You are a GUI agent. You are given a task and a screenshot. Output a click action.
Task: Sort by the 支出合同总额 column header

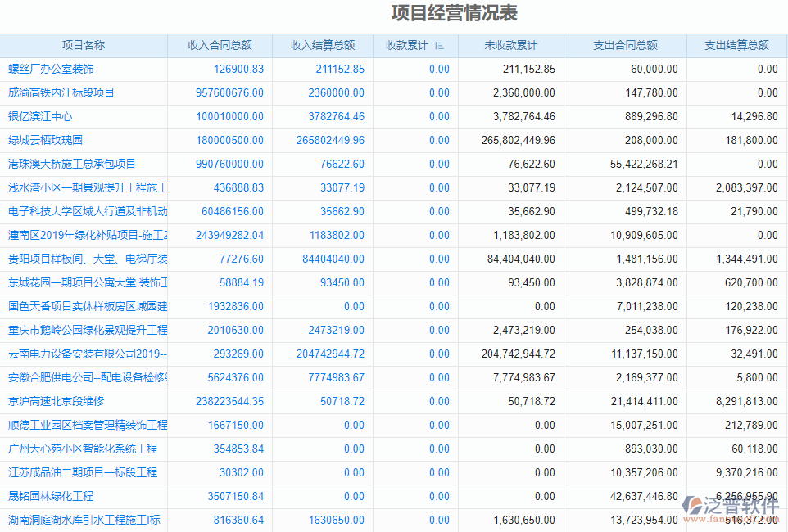(x=624, y=45)
